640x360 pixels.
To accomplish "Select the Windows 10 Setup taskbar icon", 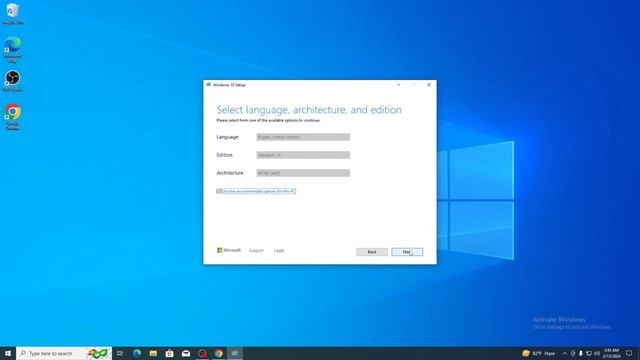I will pos(235,353).
